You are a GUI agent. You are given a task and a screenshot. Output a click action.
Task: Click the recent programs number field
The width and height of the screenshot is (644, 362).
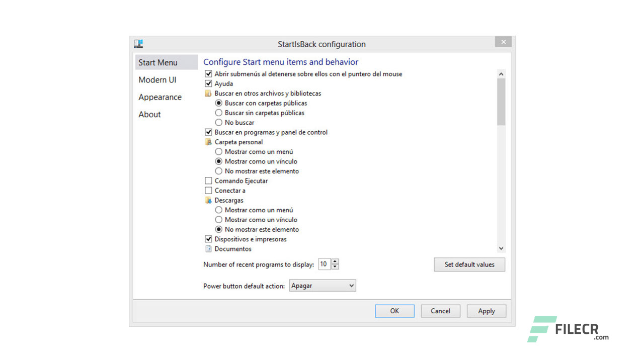325,264
